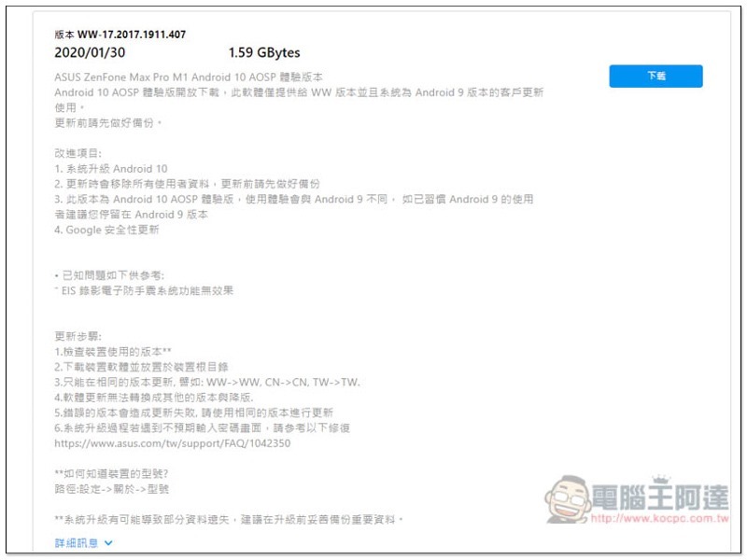Click the 改進項目 heading
Screen dimensions: 747x560
[78, 153]
